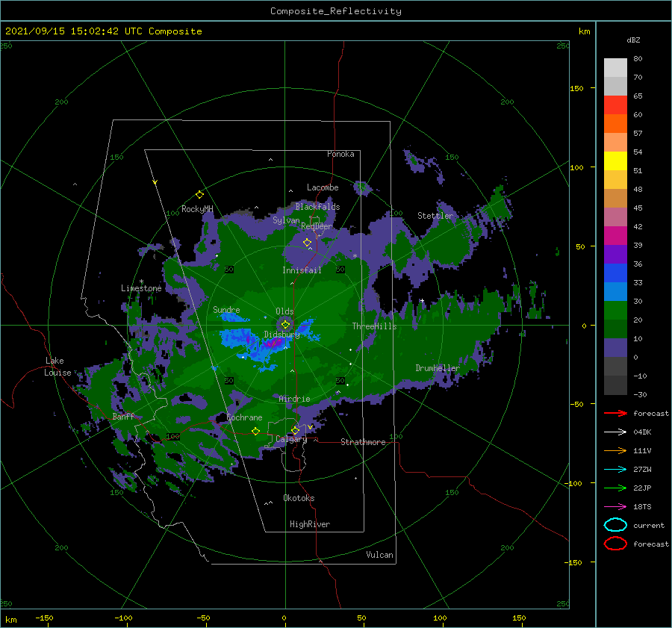Click the Innisfail town label

pos(302,270)
